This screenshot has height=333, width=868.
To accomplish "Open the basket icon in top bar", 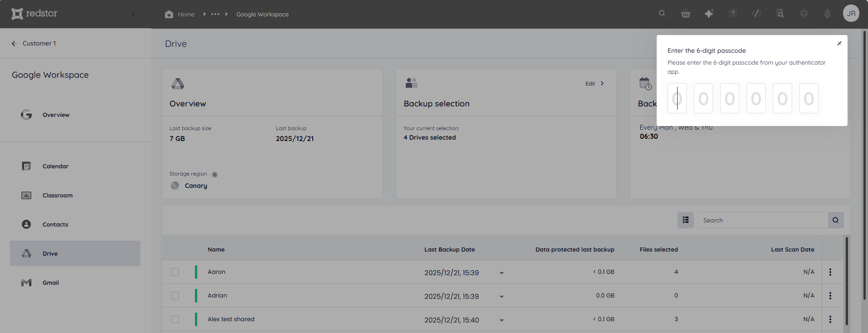I will point(686,14).
